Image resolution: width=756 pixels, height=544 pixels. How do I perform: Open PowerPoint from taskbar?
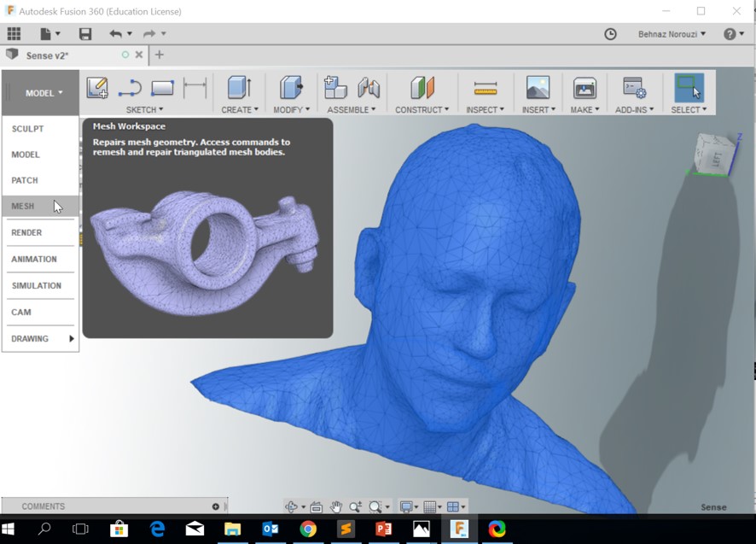383,529
